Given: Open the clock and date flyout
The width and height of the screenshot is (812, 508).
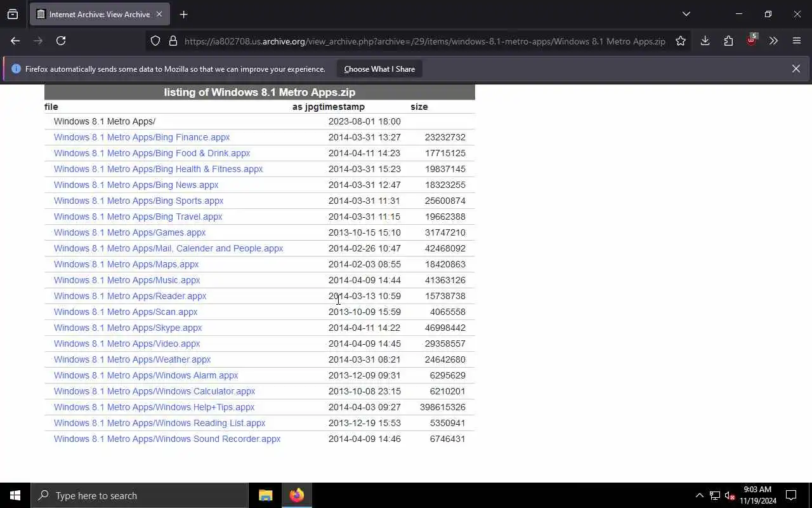Looking at the screenshot, I should click(757, 495).
